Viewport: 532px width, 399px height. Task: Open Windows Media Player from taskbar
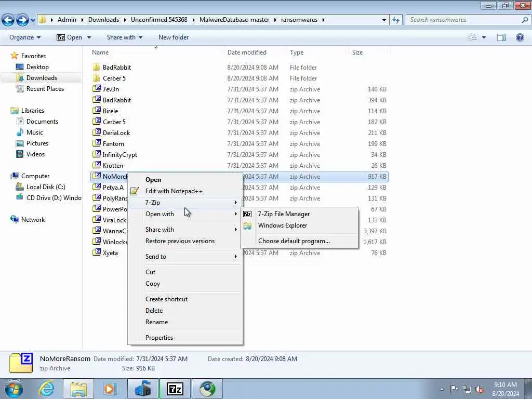point(110,389)
